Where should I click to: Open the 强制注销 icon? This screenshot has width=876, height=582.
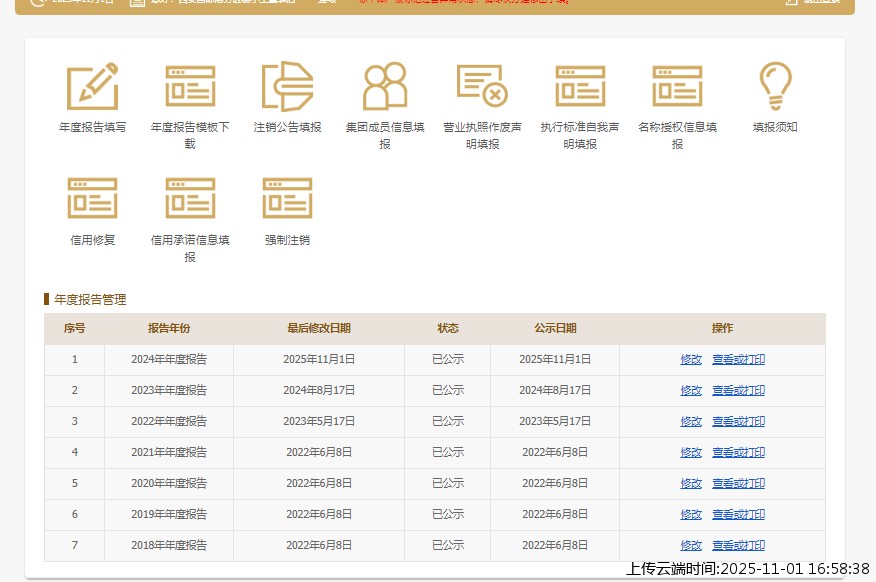[287, 199]
